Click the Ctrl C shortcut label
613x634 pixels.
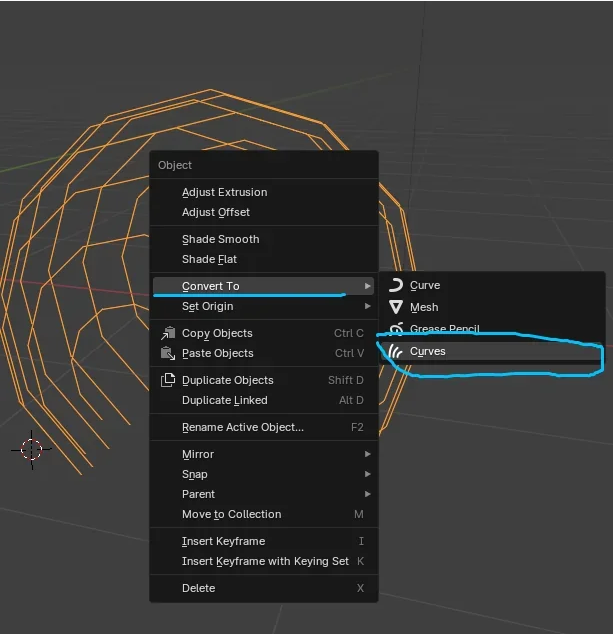[349, 333]
